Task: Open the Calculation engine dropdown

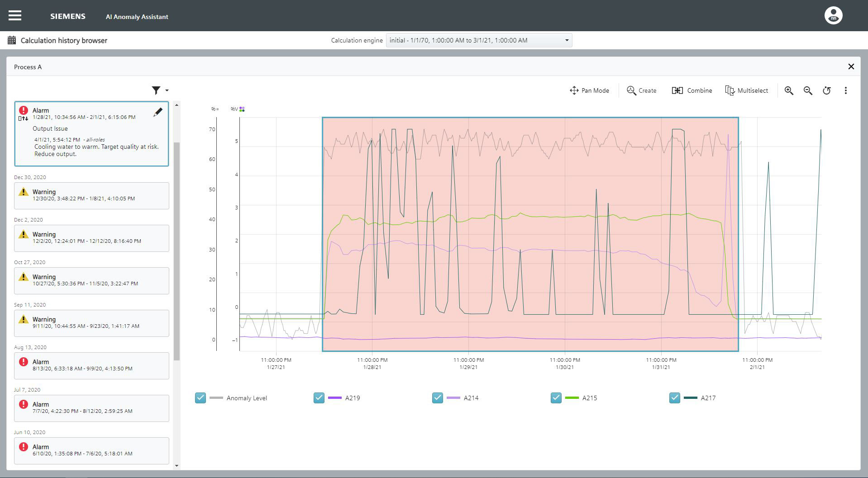Action: click(x=479, y=40)
